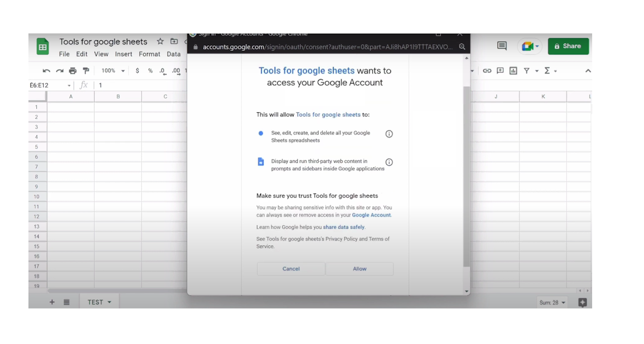Click the Allow button

pyautogui.click(x=360, y=269)
